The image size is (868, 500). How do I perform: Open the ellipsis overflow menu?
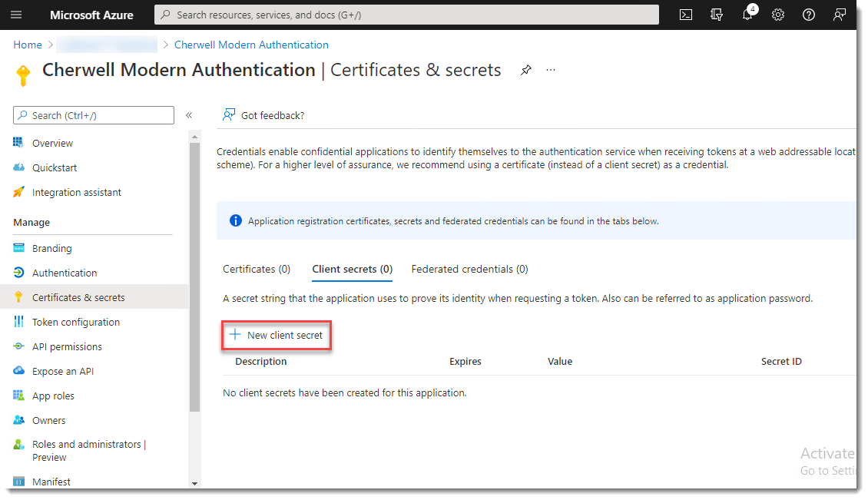click(x=550, y=70)
